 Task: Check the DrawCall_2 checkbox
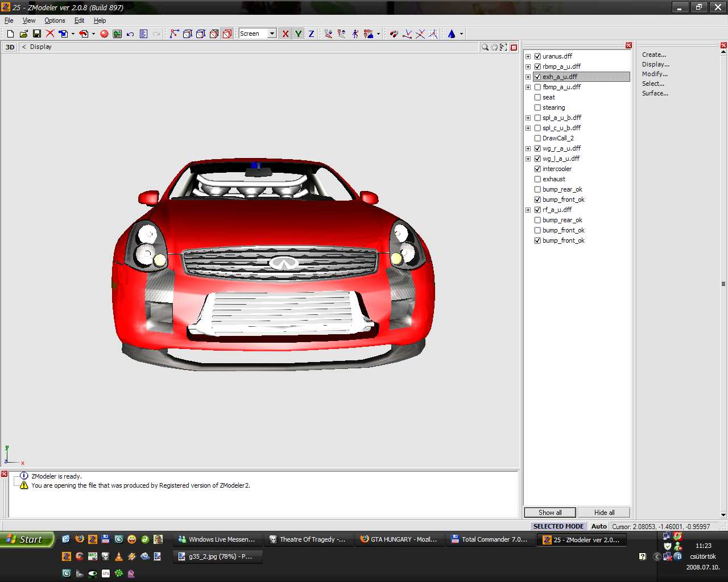(x=537, y=138)
